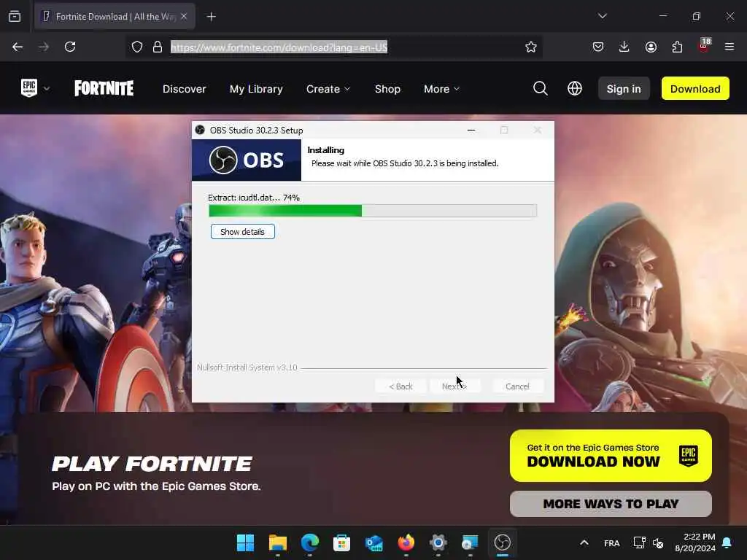
Task: Click the OBS Studio Setup title bar icon
Action: coord(200,130)
